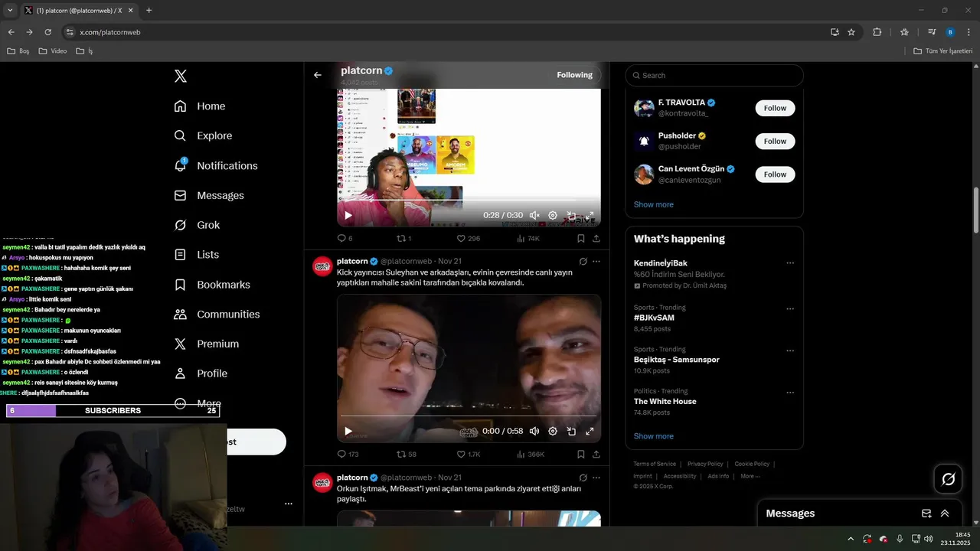The width and height of the screenshot is (980, 551).
Task: Open options for #BJKvSAM trend
Action: pos(790,309)
